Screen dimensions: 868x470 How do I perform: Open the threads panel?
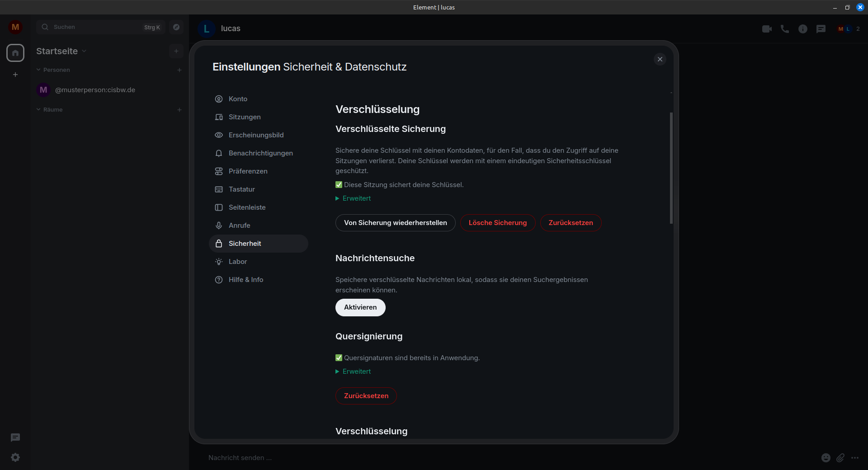(821, 28)
